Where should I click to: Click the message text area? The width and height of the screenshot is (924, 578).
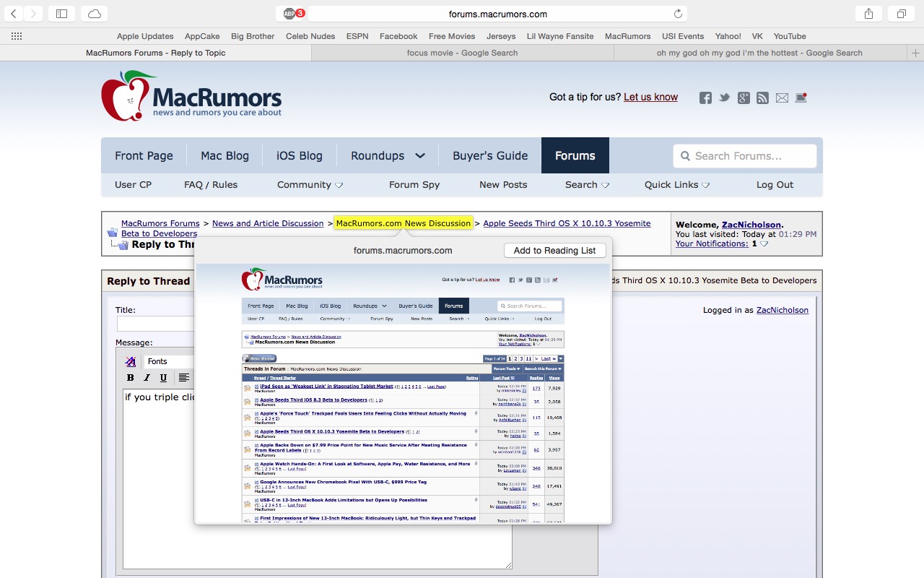tap(318, 480)
